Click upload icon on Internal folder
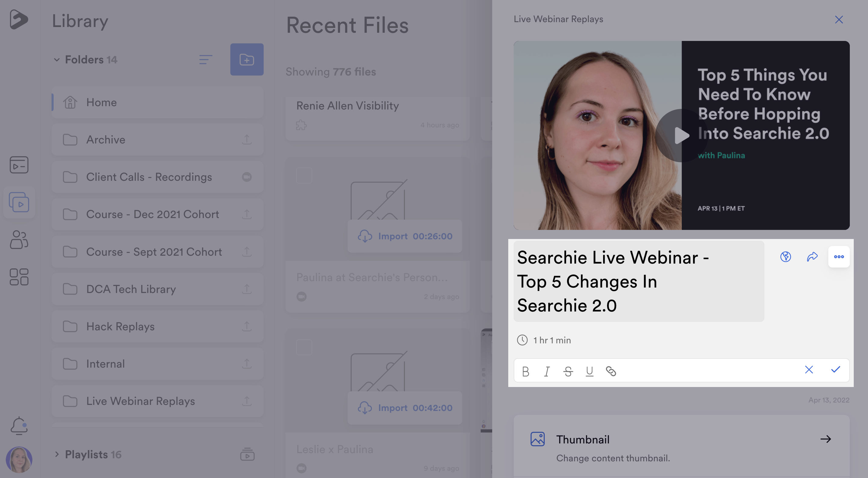868x478 pixels. 247,364
